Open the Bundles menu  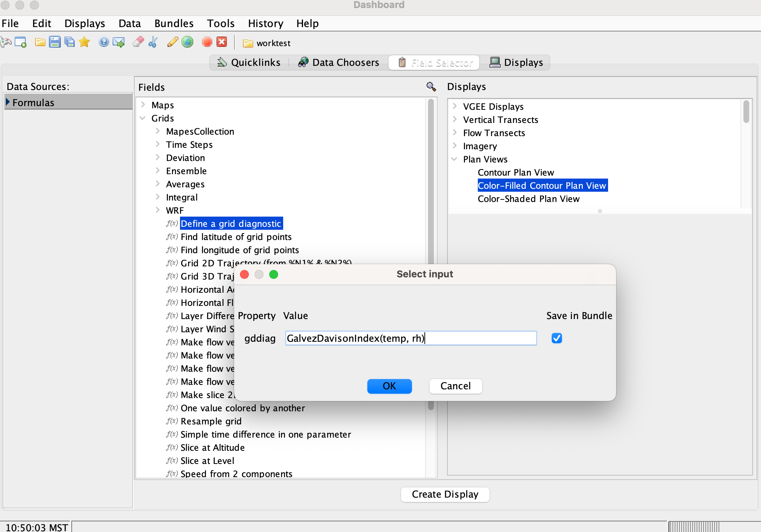point(174,23)
